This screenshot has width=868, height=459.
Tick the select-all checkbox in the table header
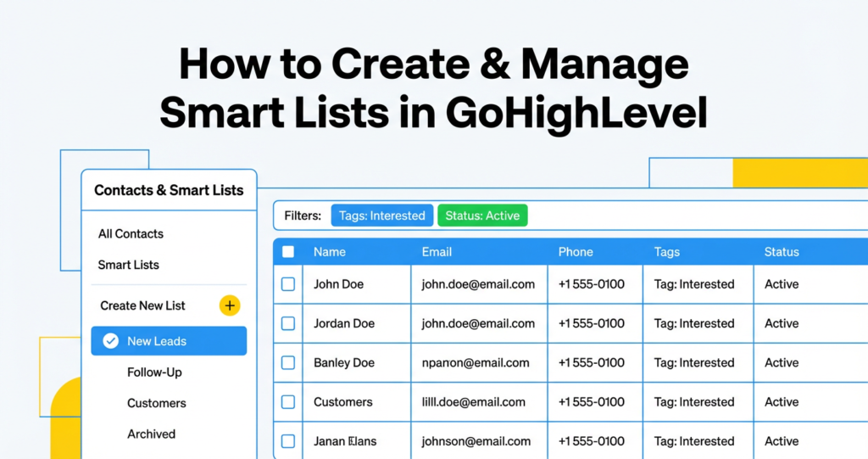(288, 252)
